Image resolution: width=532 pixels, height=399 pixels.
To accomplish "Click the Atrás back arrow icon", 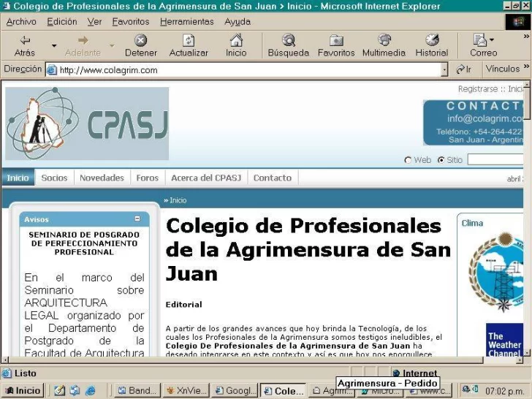I will tap(25, 40).
